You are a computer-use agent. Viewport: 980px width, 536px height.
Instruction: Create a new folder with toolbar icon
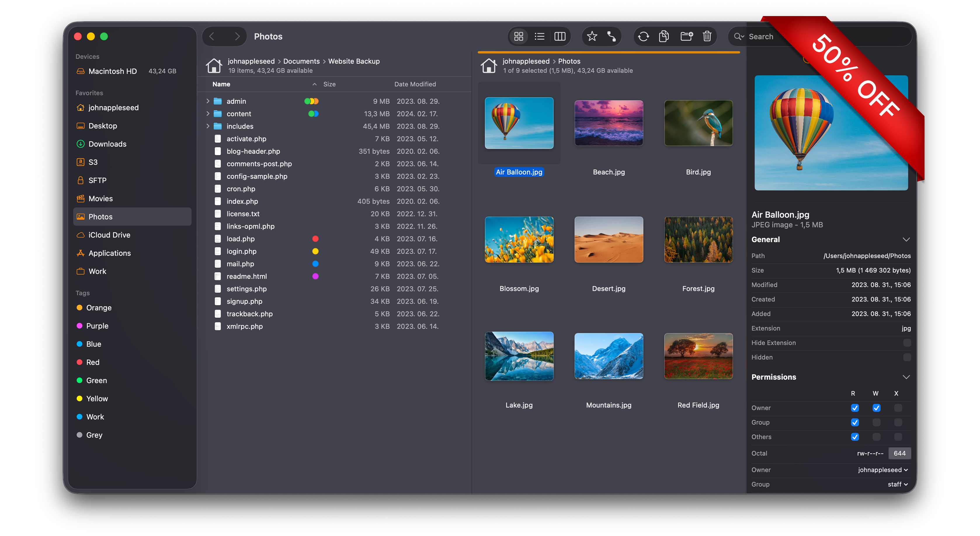point(686,36)
